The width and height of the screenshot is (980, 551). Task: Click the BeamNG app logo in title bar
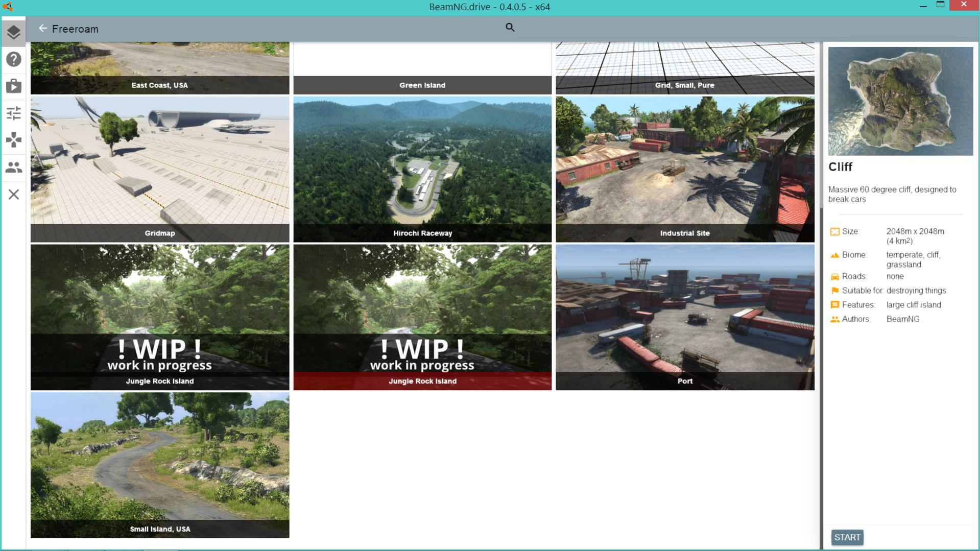(x=8, y=7)
